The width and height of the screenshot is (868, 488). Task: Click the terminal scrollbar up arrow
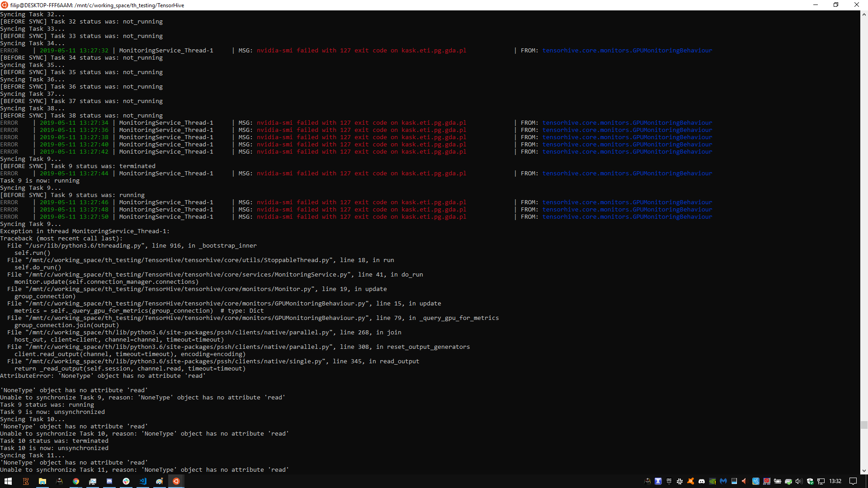(x=864, y=14)
